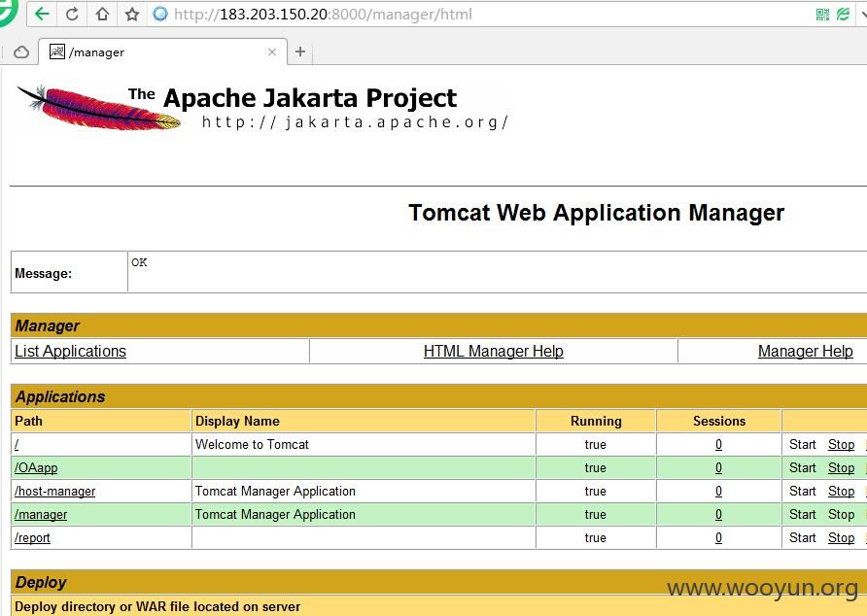Viewport: 867px width, 616px height.
Task: Open a new tab with plus button
Action: (x=300, y=51)
